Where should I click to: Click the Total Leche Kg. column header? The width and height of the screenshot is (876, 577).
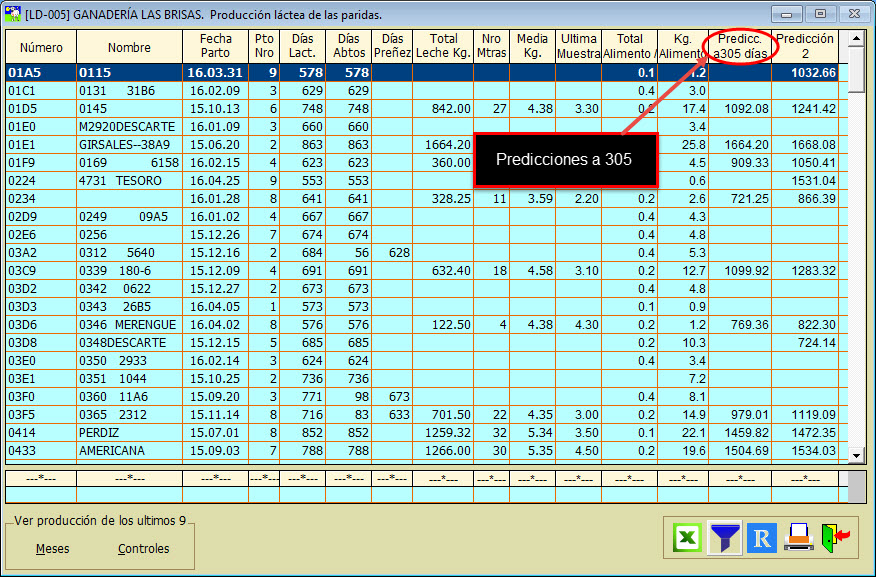click(x=443, y=46)
